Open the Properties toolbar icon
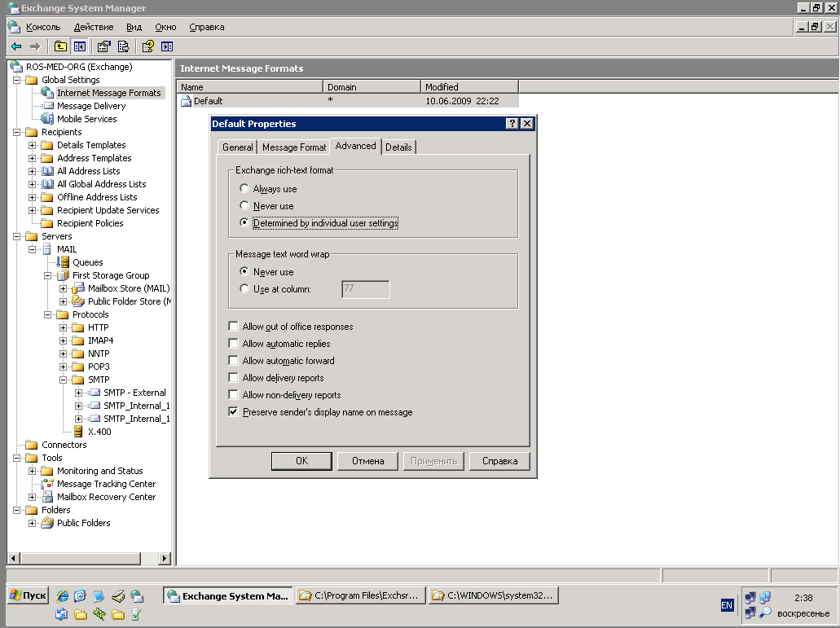This screenshot has width=840, height=628. pyautogui.click(x=104, y=46)
